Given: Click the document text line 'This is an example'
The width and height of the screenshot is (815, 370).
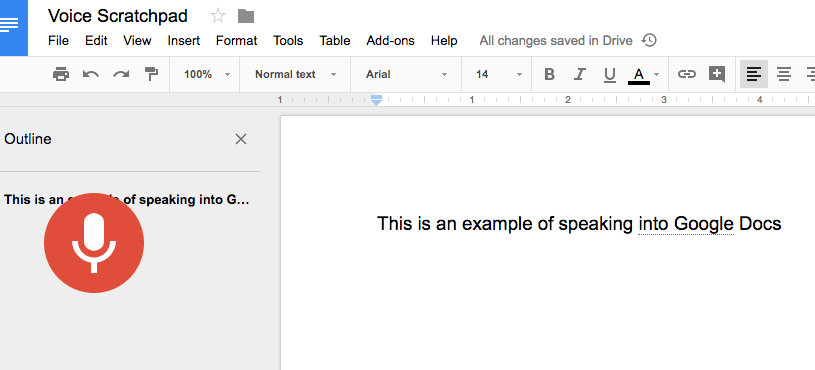Looking at the screenshot, I should (x=579, y=224).
